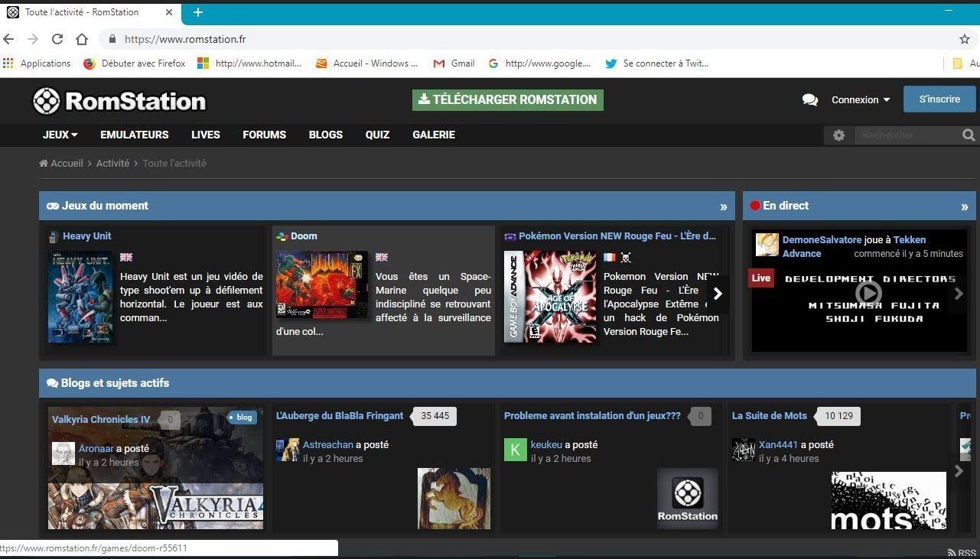This screenshot has height=559, width=980.
Task: Click the TÉLÉCHARGER ROMSTATION button
Action: [508, 100]
